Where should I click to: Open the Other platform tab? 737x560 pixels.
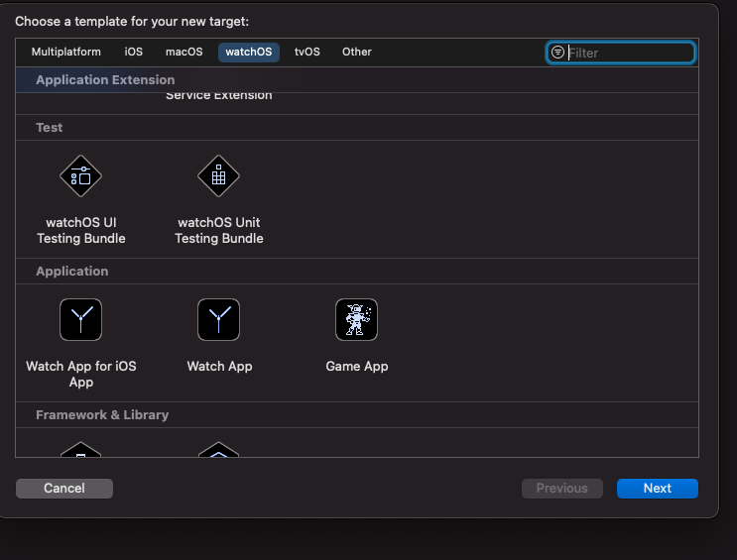point(357,52)
